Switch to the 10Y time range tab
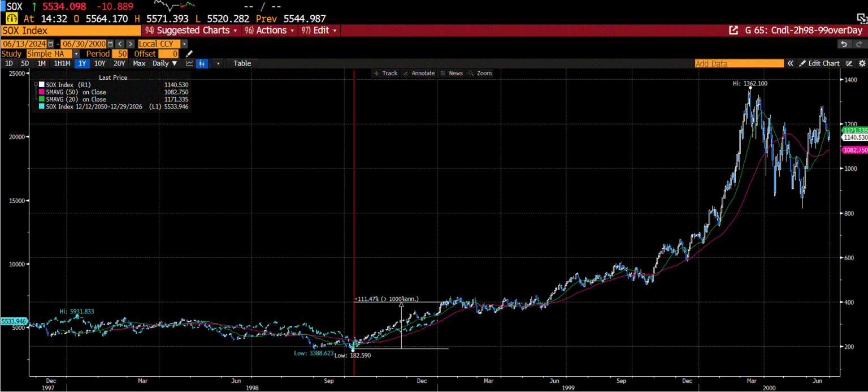 point(99,63)
